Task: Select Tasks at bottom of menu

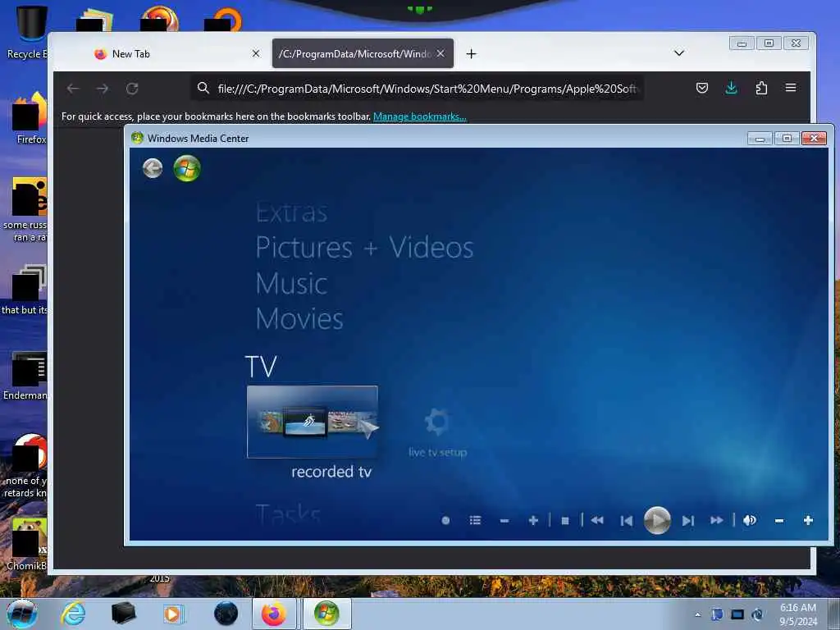Action: pos(288,514)
